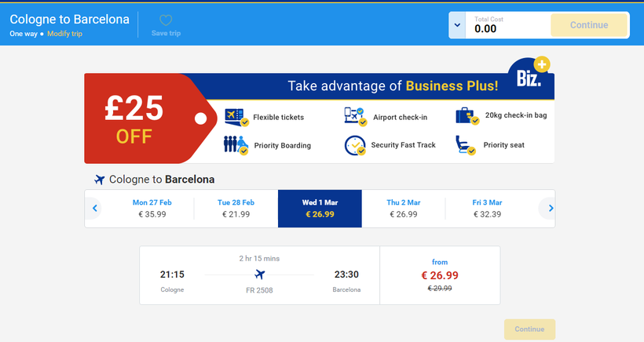Viewport: 644px width, 342px height.
Task: Select the € 26.99 fare price
Action: click(x=439, y=275)
